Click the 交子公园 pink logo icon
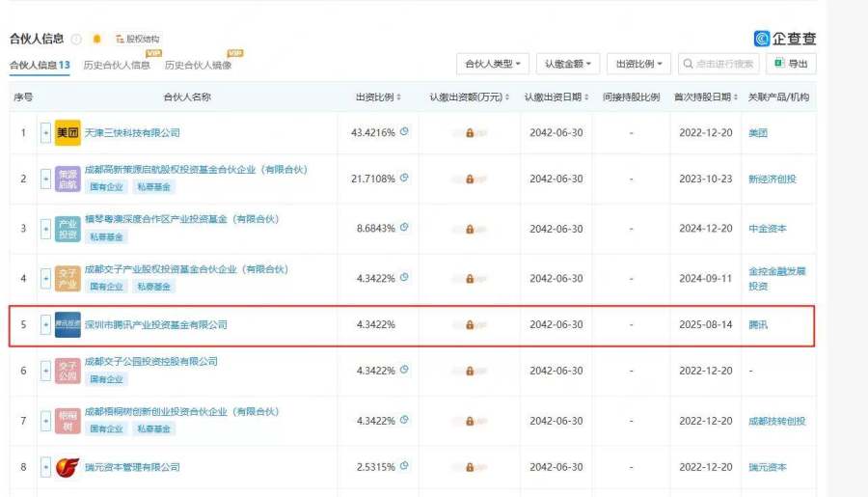868x497 pixels. tap(68, 371)
